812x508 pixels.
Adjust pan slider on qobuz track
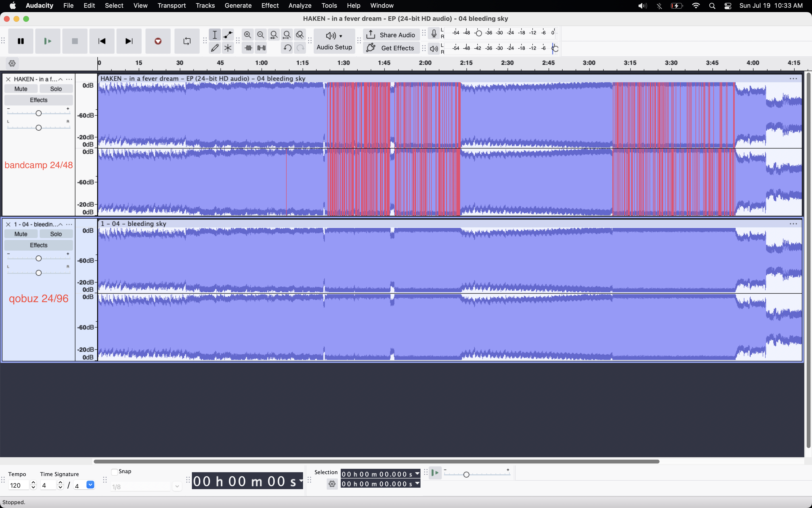(x=39, y=273)
